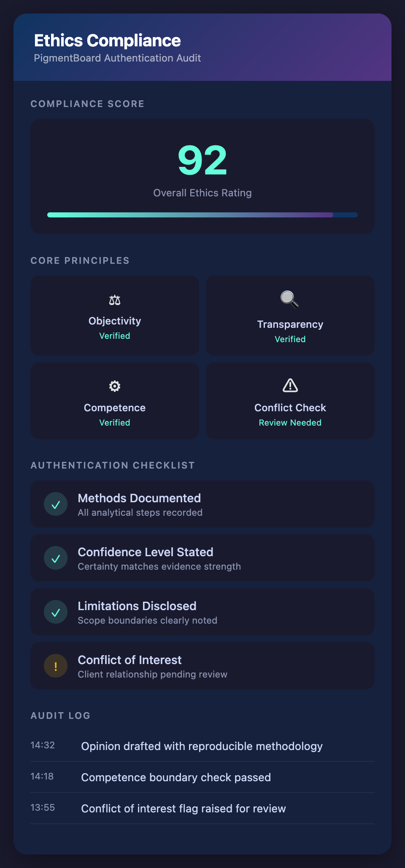Open the 14:32 Opinion drafted log entry
The height and width of the screenshot is (868, 405).
[x=202, y=746]
